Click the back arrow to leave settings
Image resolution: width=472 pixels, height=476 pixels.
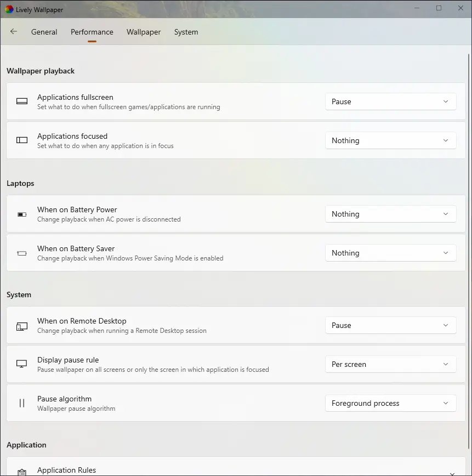coord(13,32)
